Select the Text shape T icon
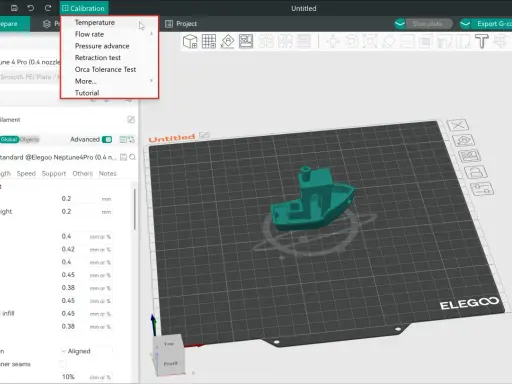This screenshot has height=384, width=512. (482, 41)
